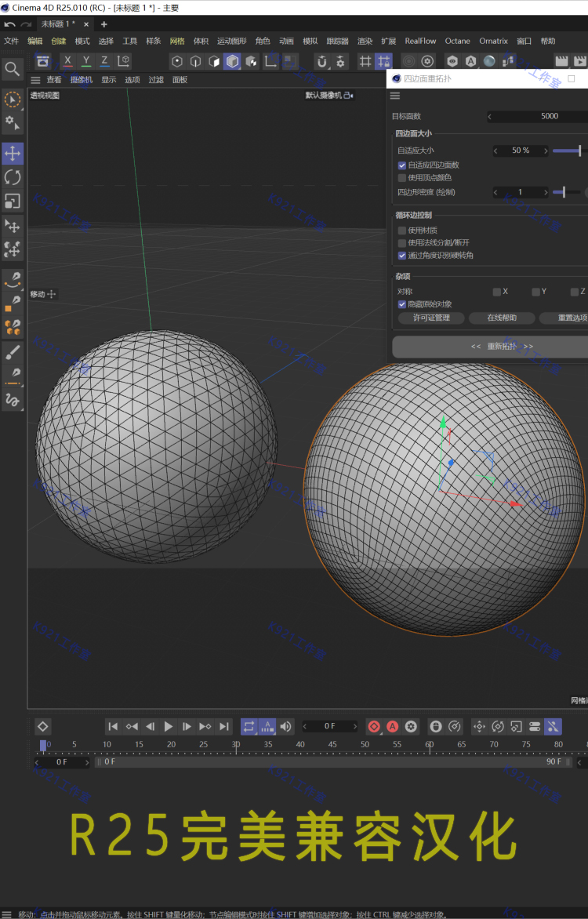Toggle 隐藏原始对象 checkbox

402,304
